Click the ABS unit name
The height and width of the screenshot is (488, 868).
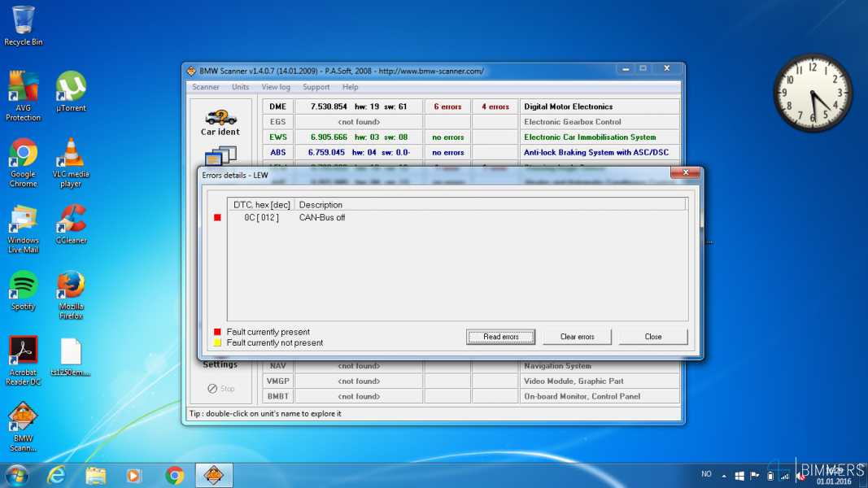(278, 152)
